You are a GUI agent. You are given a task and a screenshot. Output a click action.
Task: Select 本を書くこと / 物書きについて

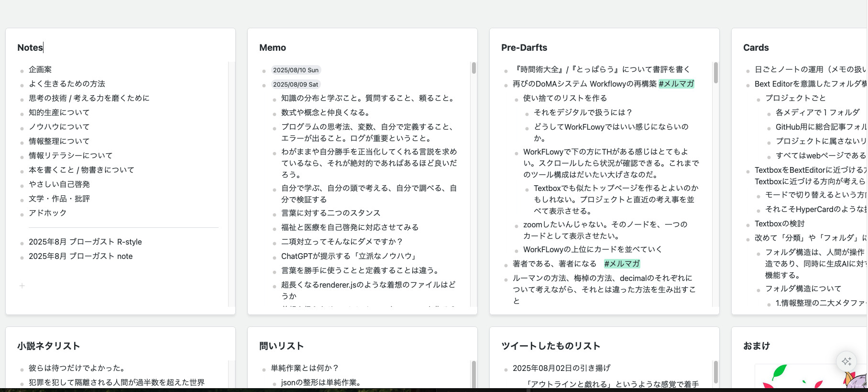82,170
